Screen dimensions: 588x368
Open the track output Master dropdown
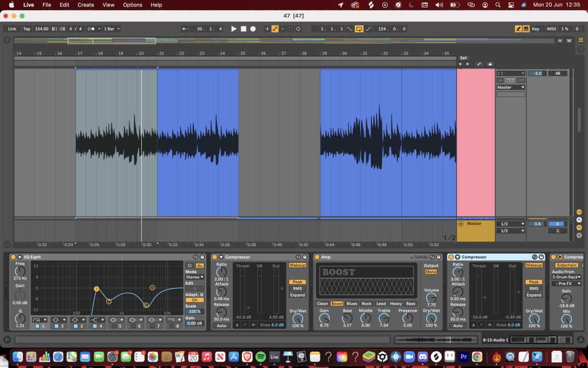pyautogui.click(x=510, y=87)
